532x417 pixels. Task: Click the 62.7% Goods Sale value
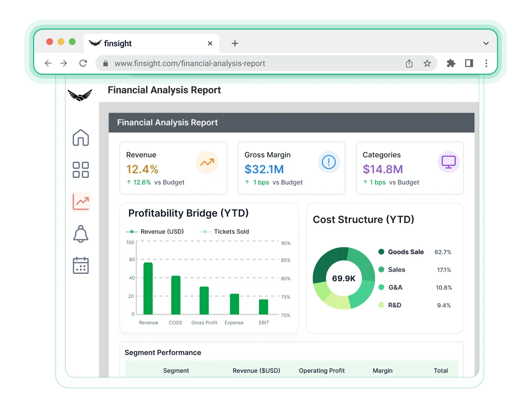443,252
